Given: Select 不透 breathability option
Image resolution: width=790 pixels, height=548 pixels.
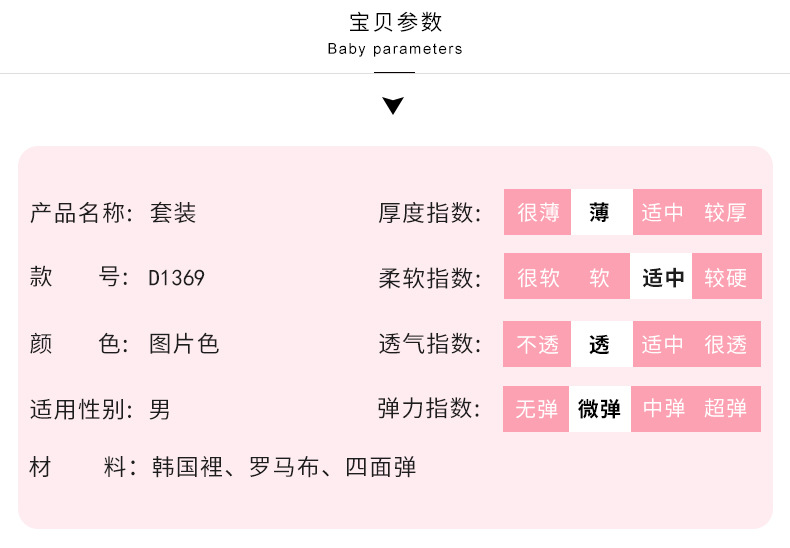Looking at the screenshot, I should [538, 345].
